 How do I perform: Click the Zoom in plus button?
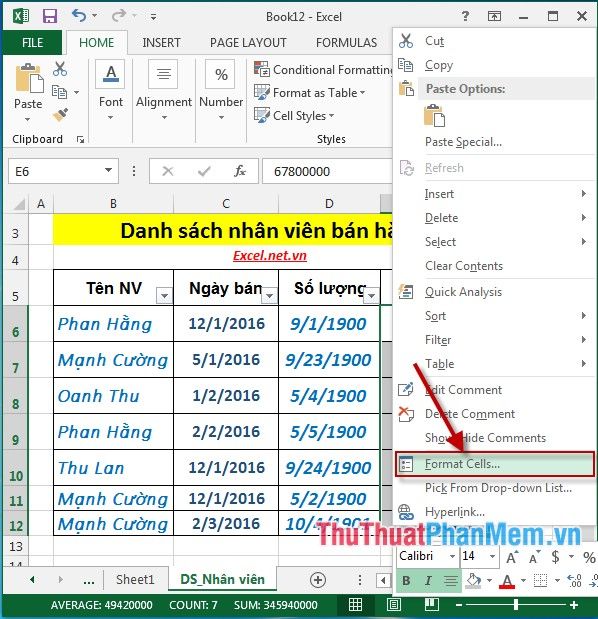(574, 604)
